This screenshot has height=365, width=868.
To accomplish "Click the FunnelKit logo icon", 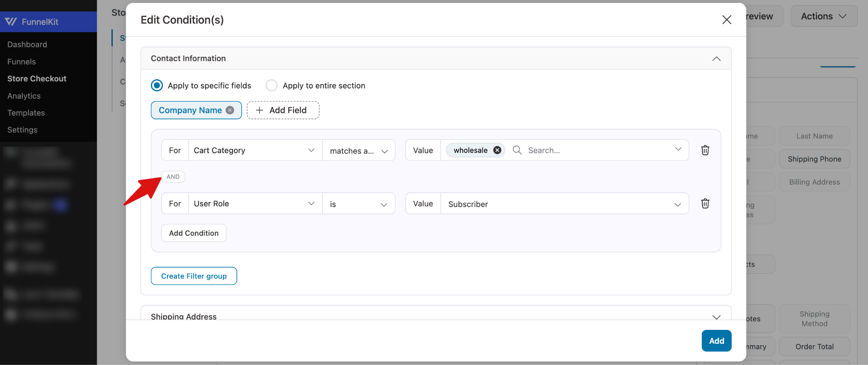I will (x=11, y=22).
